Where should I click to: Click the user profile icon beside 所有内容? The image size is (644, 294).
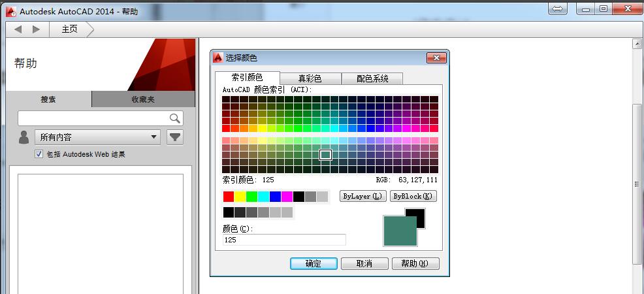tap(24, 137)
